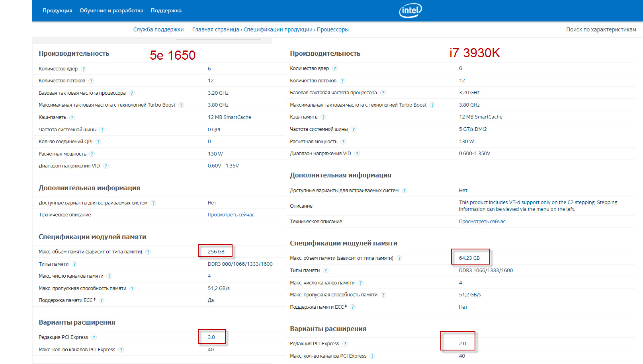
Task: Help icon next to Типы памяти, right column
Action: point(326,271)
